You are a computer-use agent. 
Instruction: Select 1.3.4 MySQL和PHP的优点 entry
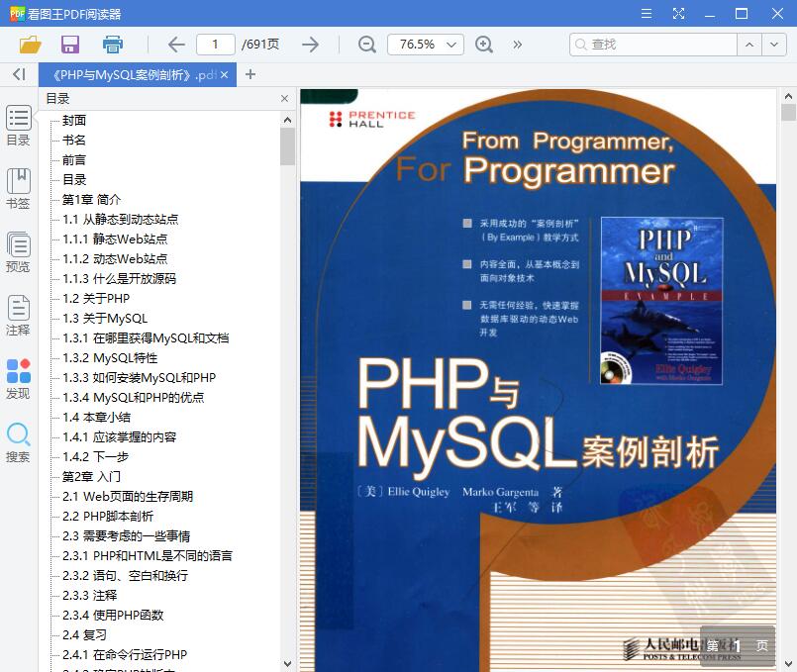134,398
